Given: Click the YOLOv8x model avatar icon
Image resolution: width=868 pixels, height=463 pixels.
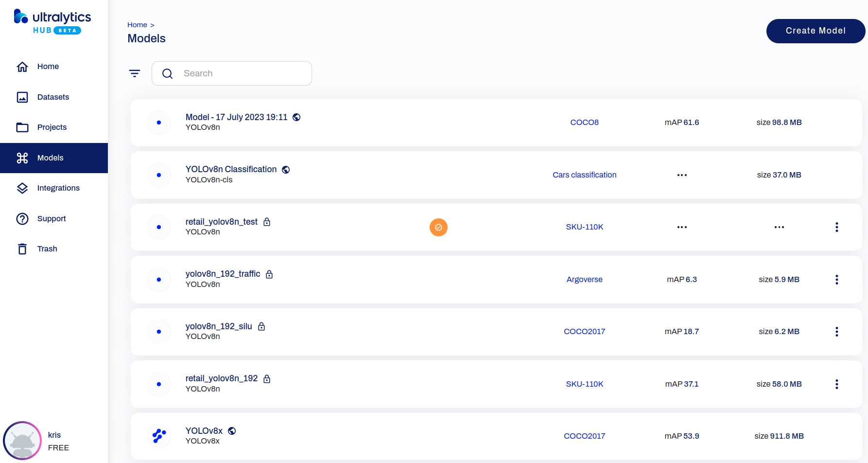Looking at the screenshot, I should click(159, 436).
